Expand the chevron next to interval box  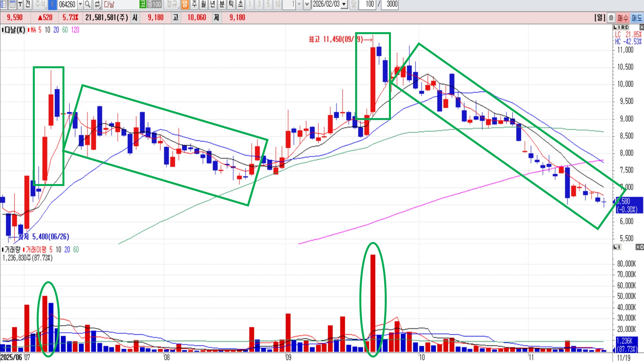pos(307,4)
